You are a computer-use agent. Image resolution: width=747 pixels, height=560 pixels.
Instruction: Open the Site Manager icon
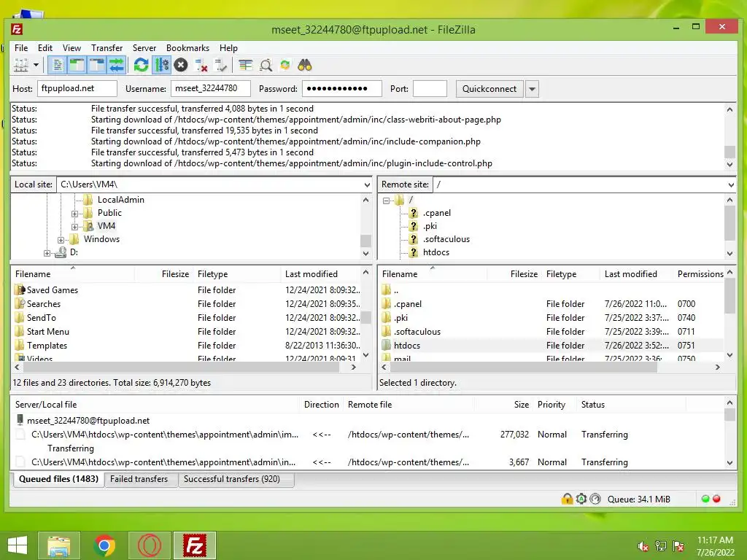[21, 65]
